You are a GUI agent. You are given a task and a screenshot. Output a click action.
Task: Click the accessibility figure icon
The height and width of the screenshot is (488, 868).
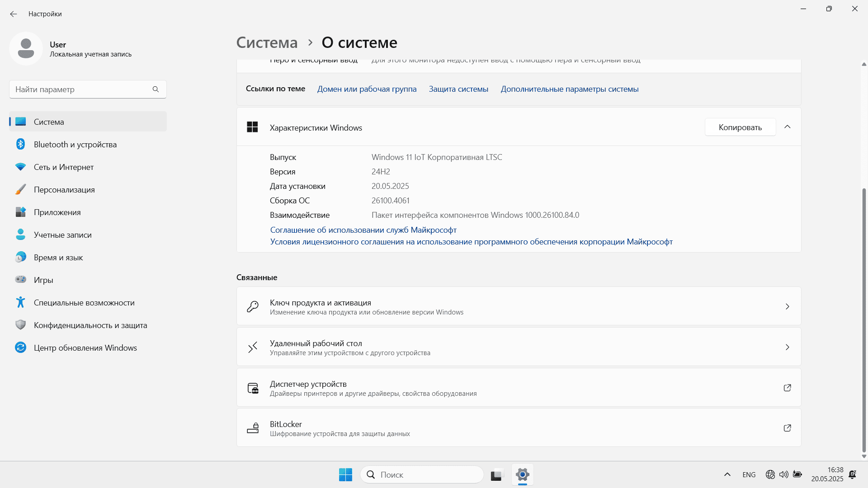20,302
